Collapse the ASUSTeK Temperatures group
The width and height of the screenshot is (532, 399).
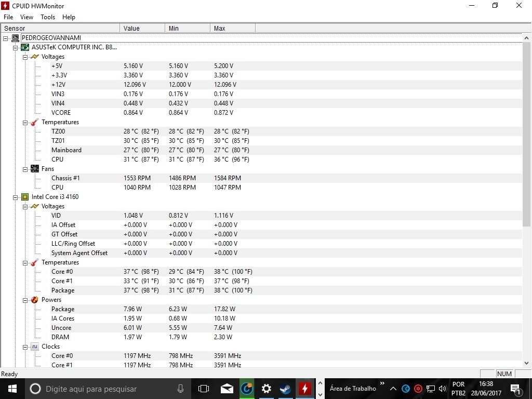[25, 123]
